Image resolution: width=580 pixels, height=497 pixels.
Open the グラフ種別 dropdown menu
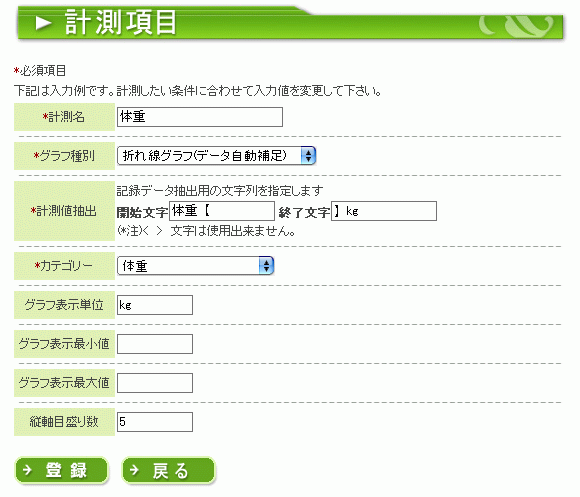pos(216,156)
